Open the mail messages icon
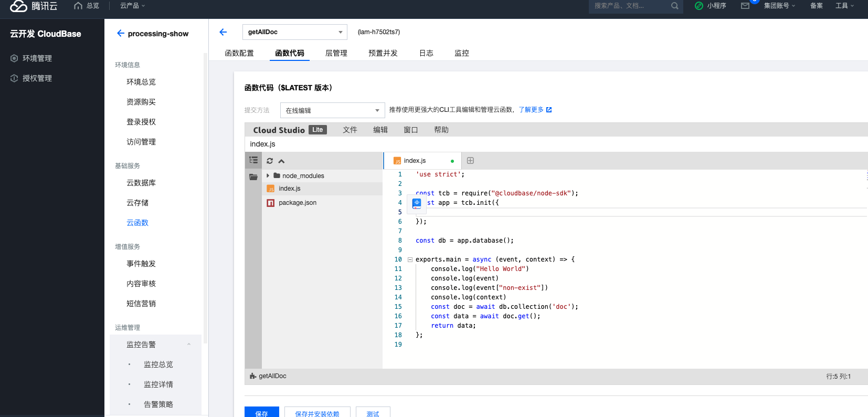 click(745, 6)
